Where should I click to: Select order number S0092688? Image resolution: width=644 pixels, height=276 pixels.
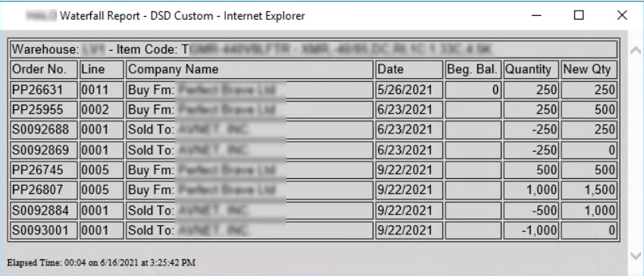click(45, 130)
